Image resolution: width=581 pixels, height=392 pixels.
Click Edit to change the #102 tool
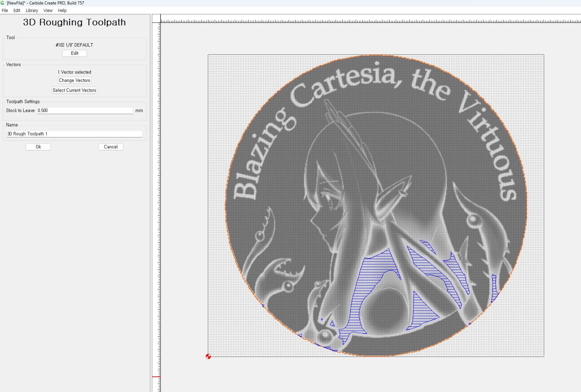click(74, 53)
